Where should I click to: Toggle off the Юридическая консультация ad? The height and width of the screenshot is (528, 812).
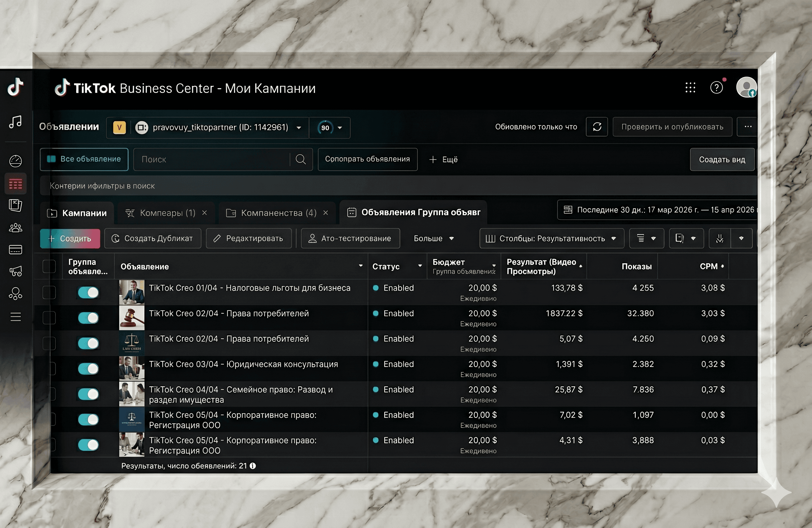pos(88,369)
